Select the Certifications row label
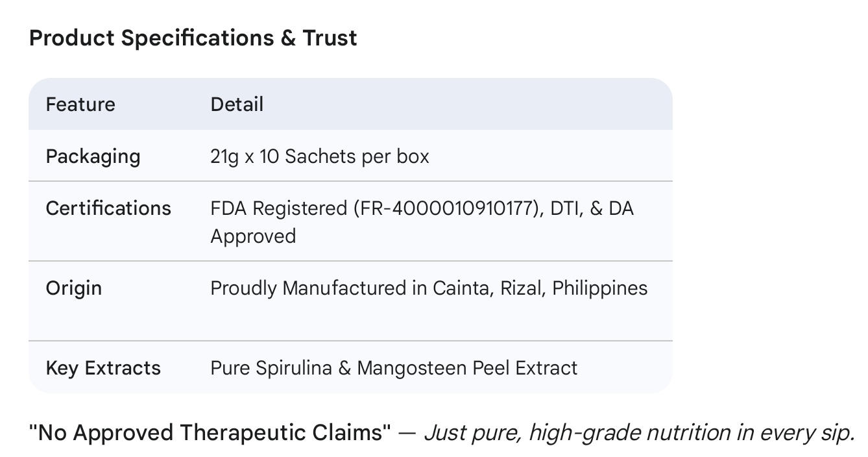Viewport: 868px width, 457px height. pos(108,208)
